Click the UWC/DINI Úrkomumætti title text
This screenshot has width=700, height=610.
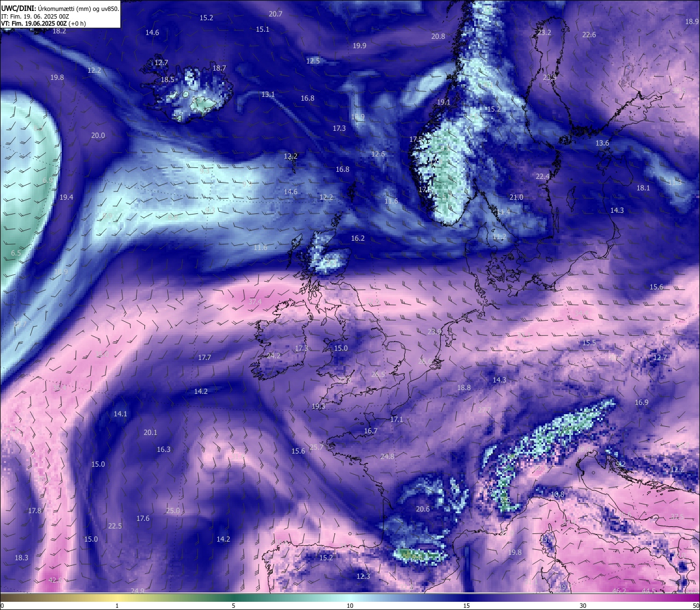pos(60,8)
